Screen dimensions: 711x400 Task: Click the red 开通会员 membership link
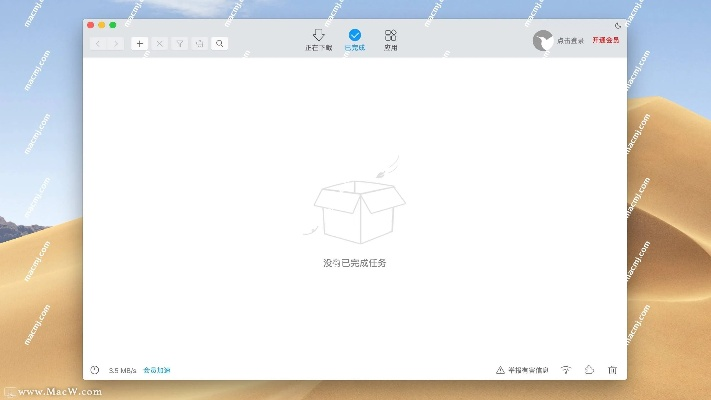[x=605, y=40]
